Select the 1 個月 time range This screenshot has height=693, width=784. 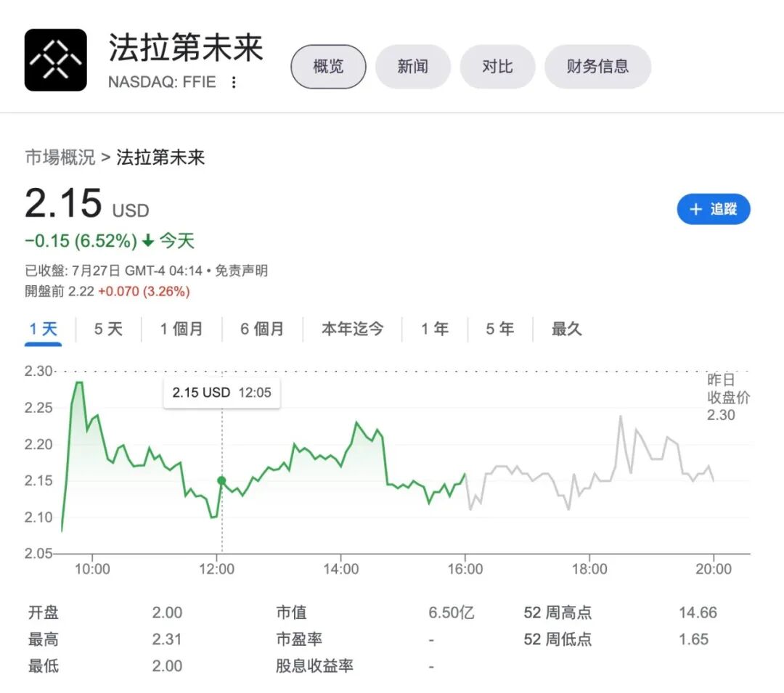[x=181, y=329]
